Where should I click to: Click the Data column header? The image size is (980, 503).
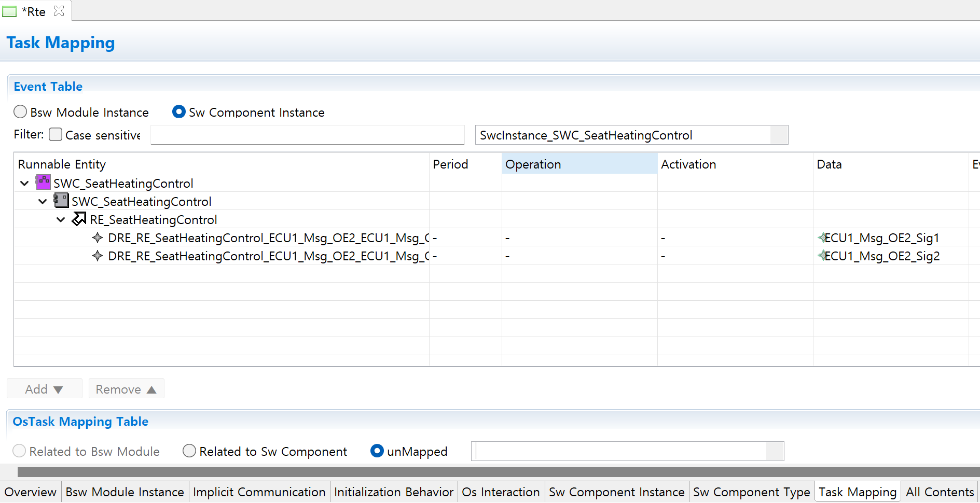[x=891, y=164]
